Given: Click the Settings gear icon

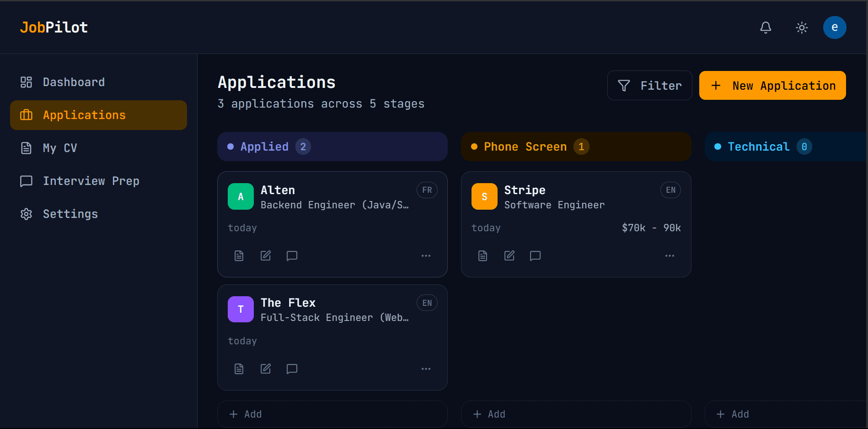Looking at the screenshot, I should pyautogui.click(x=26, y=214).
